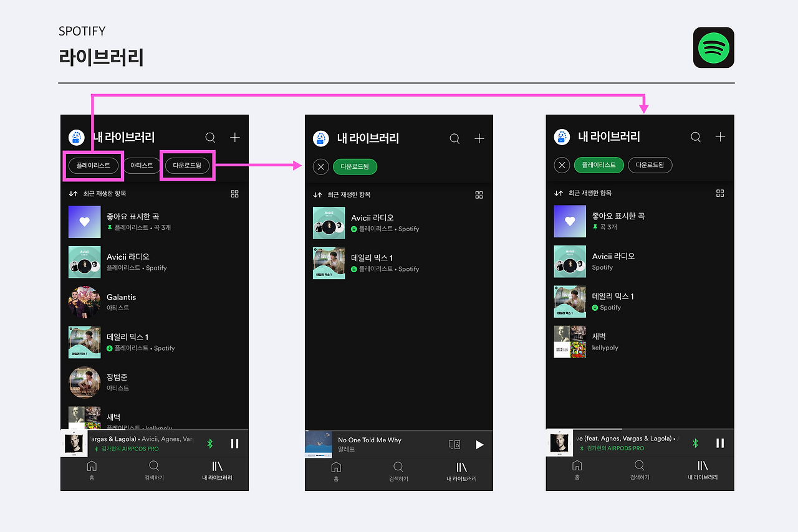Open search in the middle library screen
This screenshot has width=798, height=532.
[x=454, y=138]
